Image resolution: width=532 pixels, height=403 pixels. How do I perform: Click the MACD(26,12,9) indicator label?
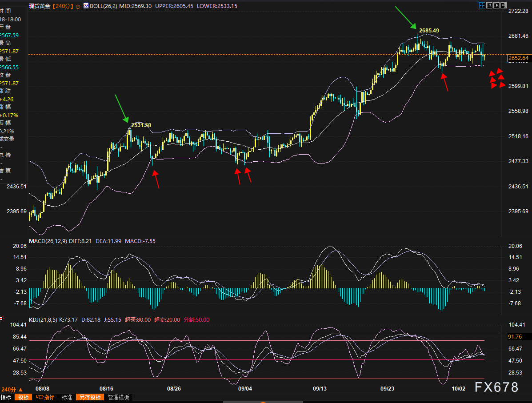[48, 241]
